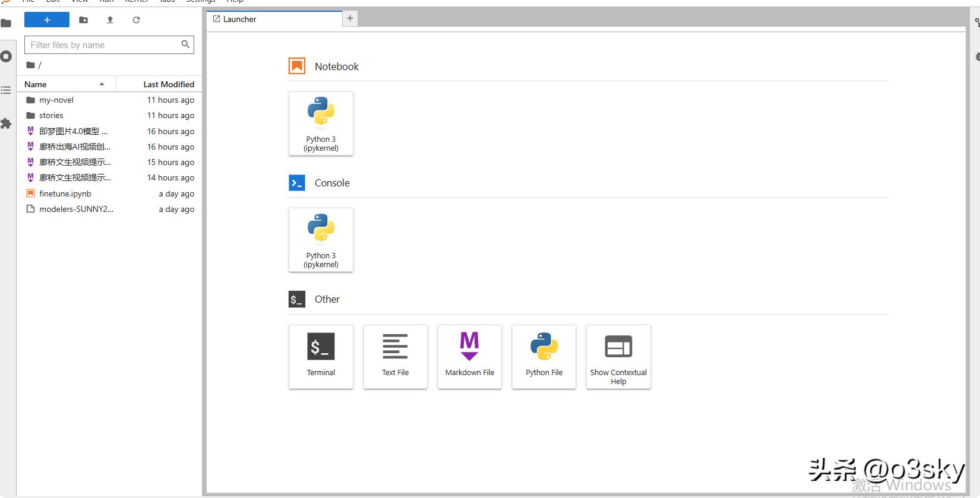Add a new tab with plus button
The image size is (980, 498).
pos(350,18)
